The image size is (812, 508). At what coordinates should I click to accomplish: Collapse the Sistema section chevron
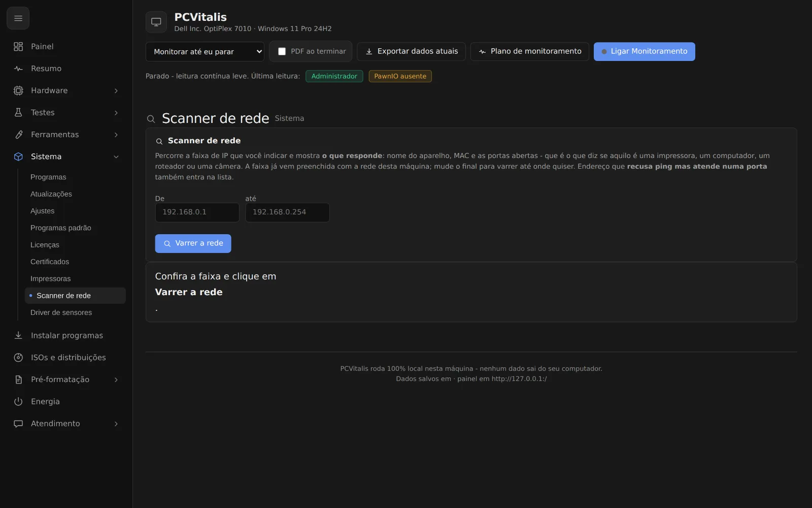pyautogui.click(x=116, y=156)
